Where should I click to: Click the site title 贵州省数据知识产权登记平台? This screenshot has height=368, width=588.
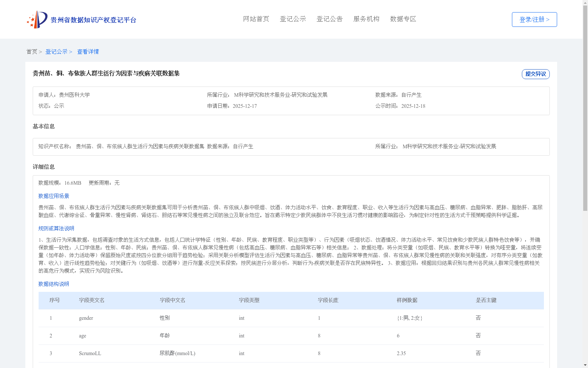(93, 20)
